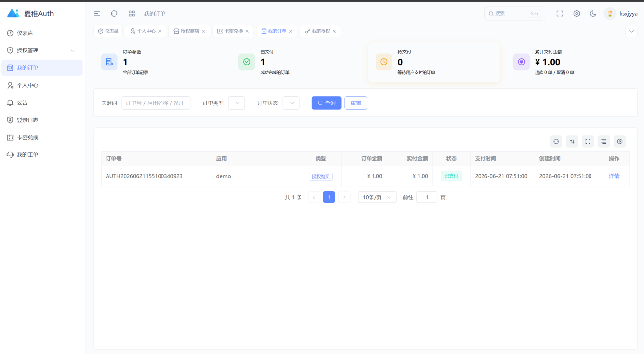Switch to the 仪表盘 tab
644x354 pixels.
click(108, 31)
